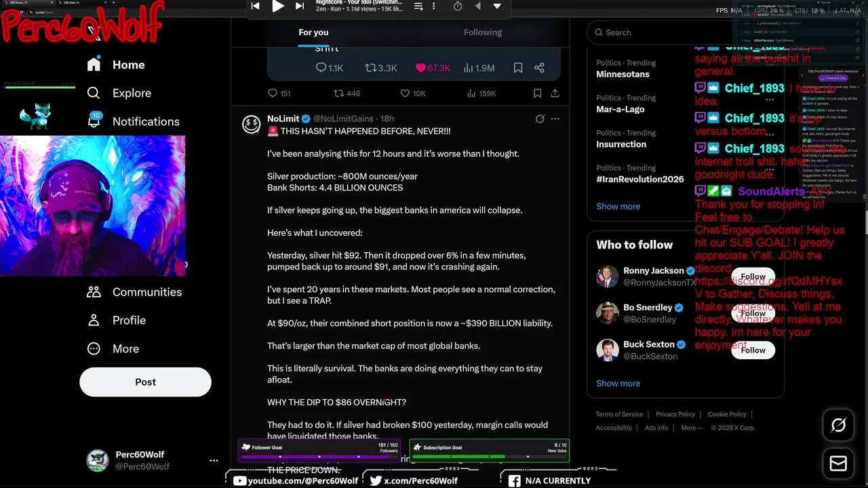This screenshot has width=868, height=488.
Task: Go to Home in sidebar
Action: 116,64
